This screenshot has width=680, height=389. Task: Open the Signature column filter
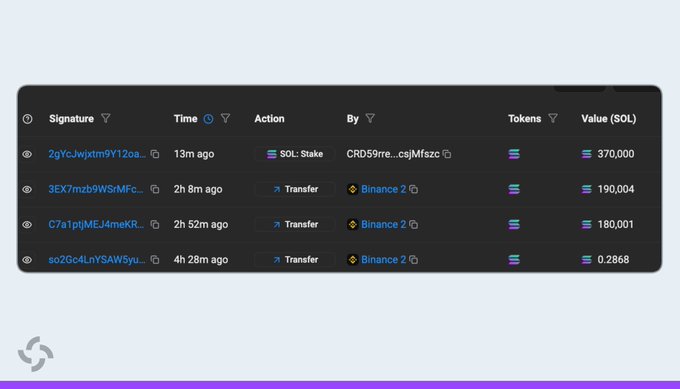pos(106,118)
